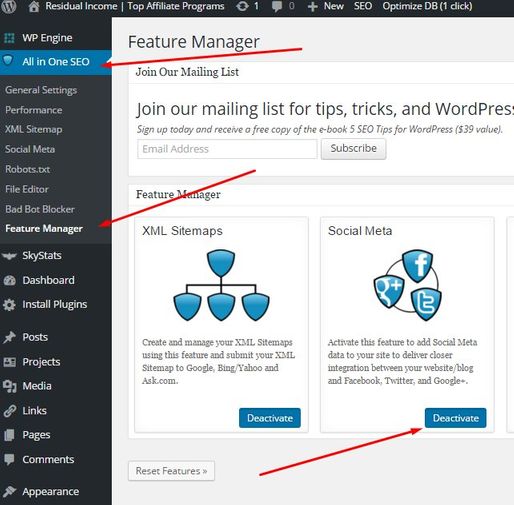Click the comments count 0 in admin bar
Viewport: 514px width, 505px height.
(x=291, y=6)
